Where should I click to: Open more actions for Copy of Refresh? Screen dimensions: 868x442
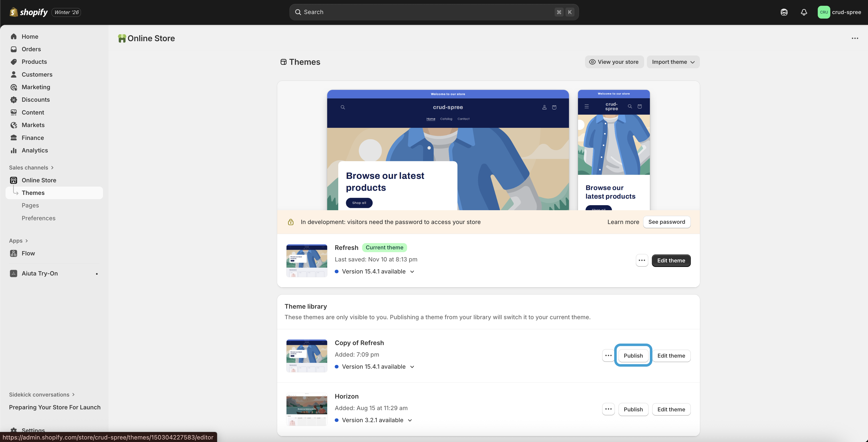[x=608, y=356]
